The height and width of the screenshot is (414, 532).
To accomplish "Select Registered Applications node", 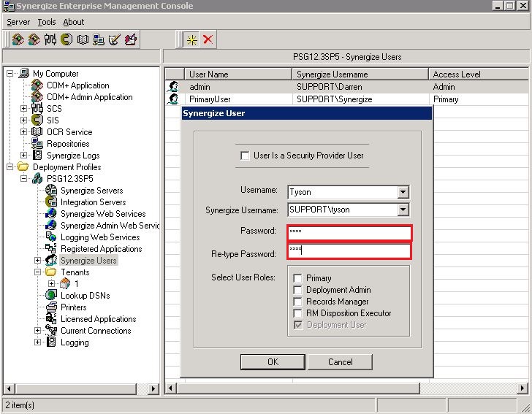I will pyautogui.click(x=101, y=249).
